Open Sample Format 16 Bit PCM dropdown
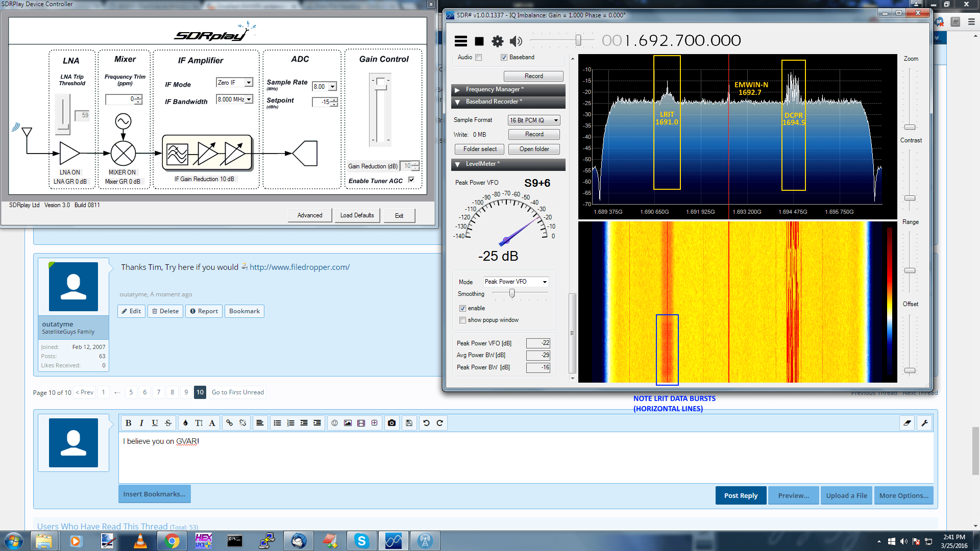Viewport: 980px width, 551px height. (x=534, y=120)
